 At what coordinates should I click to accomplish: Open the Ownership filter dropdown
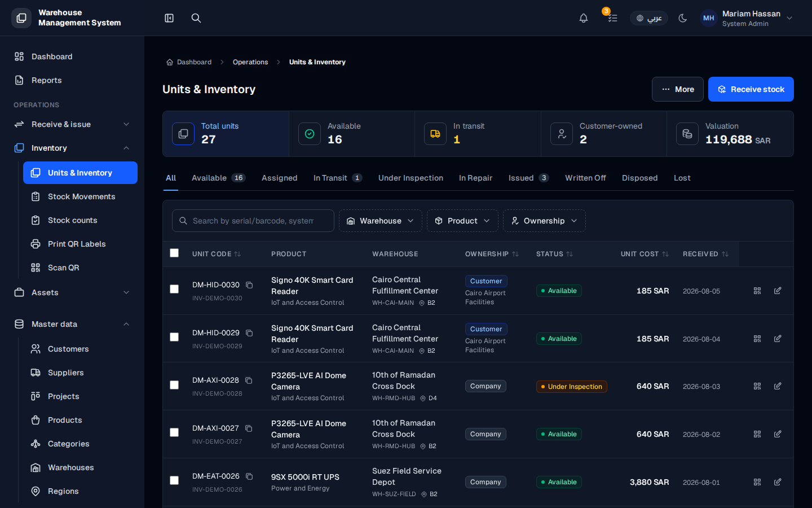[x=544, y=221]
